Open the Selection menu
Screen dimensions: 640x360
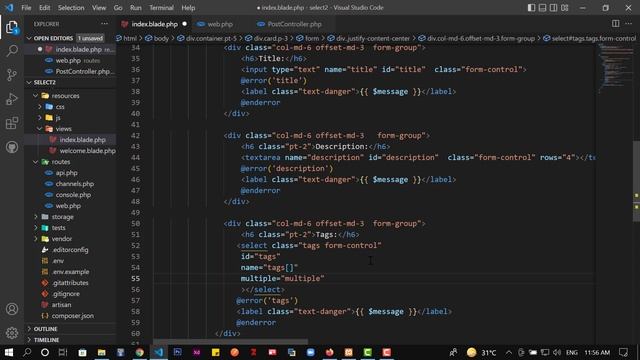click(x=71, y=8)
